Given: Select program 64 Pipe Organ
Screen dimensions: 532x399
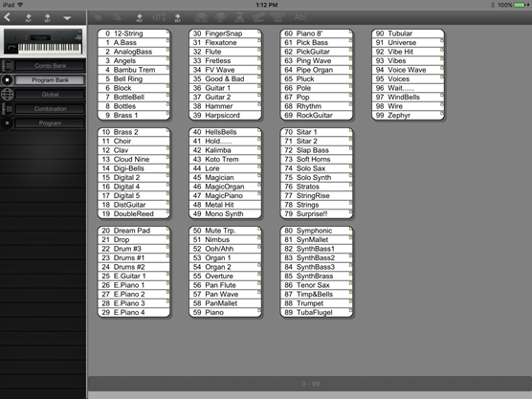Looking at the screenshot, I should click(x=317, y=70).
